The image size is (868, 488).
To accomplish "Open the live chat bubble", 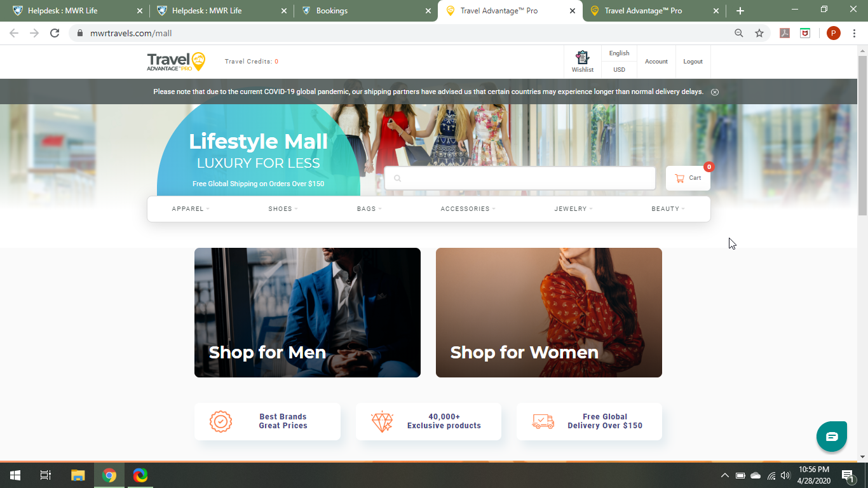I will pyautogui.click(x=832, y=437).
